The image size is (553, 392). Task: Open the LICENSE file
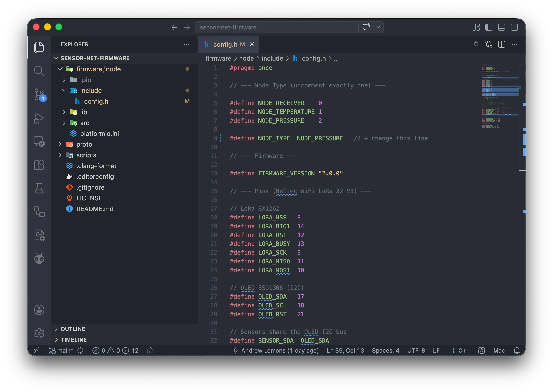(124, 198)
